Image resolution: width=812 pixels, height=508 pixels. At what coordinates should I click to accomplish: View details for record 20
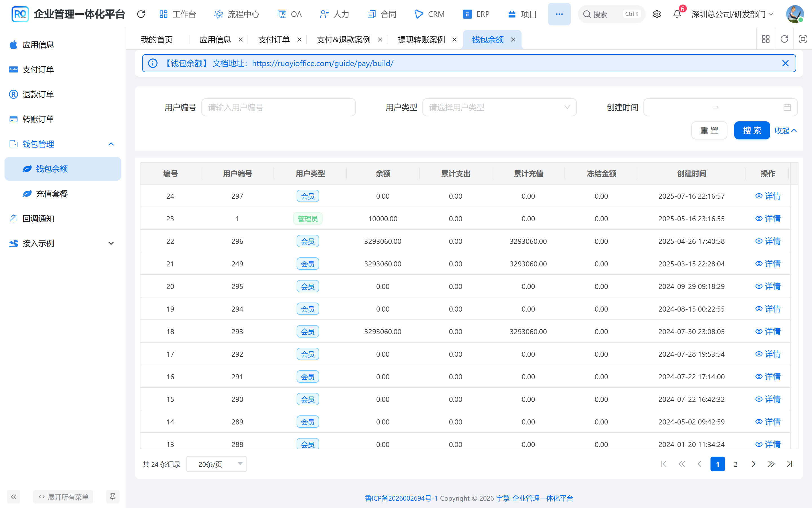[x=768, y=286]
